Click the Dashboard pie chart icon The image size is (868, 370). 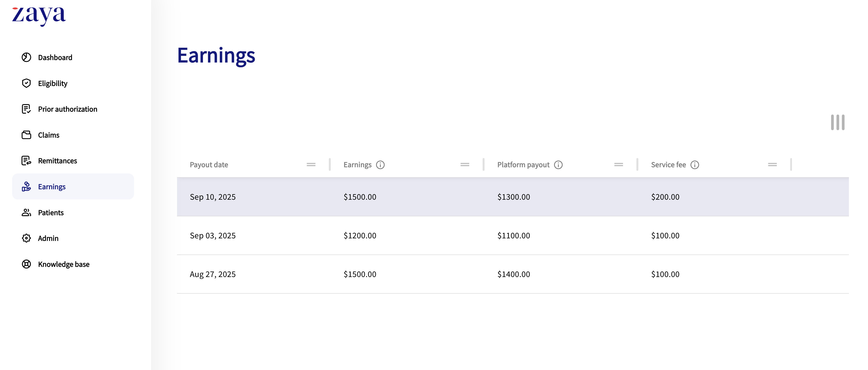[x=26, y=57]
